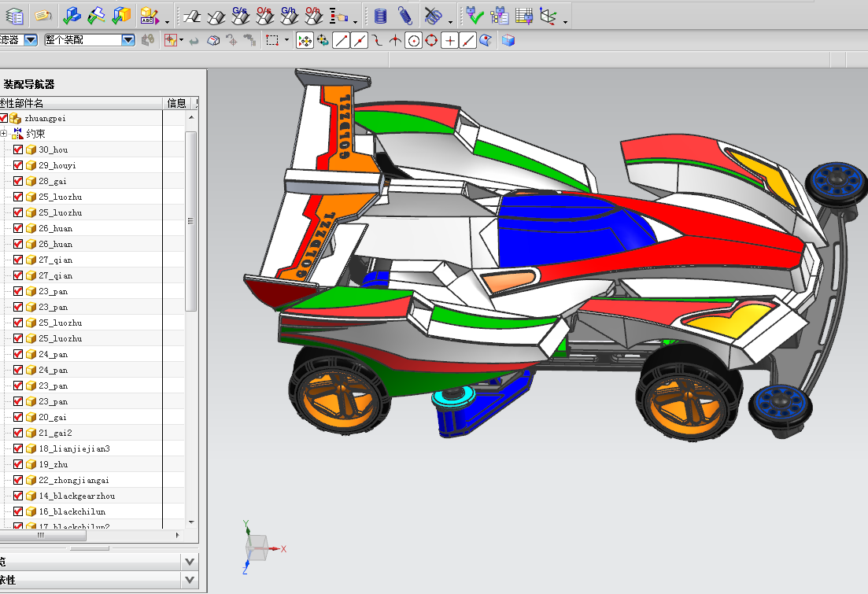This screenshot has height=594, width=868.
Task: Click the blue cube icon in second toolbar
Action: coord(508,40)
